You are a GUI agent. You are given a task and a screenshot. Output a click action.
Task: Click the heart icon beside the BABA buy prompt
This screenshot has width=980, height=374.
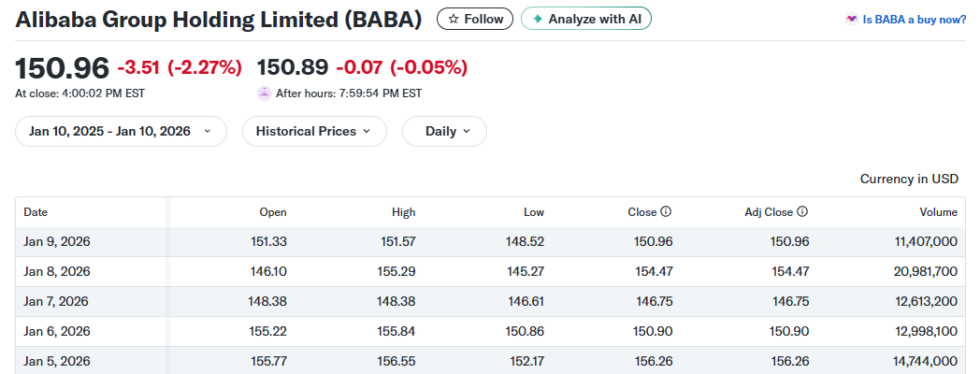click(851, 19)
